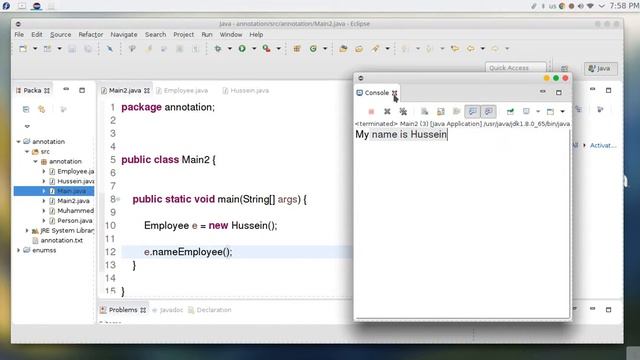Screen dimensions: 640x360
Task: Expand the JRE System Library node
Action: coord(27,231)
